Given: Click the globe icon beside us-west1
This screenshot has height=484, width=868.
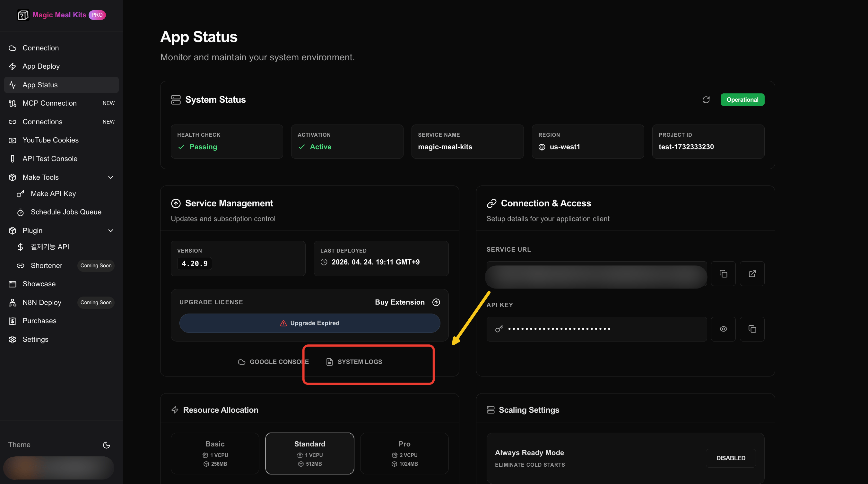Looking at the screenshot, I should click(542, 147).
